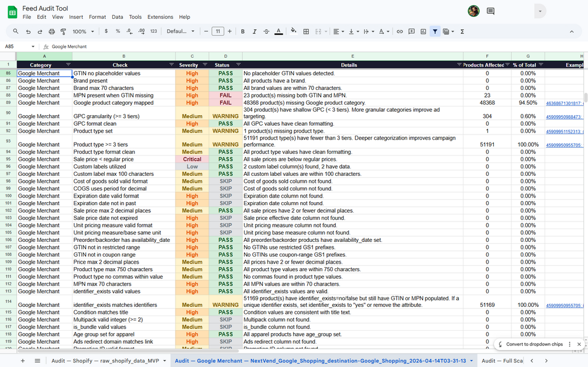
Task: Decrease decimal places
Action: [x=129, y=32]
